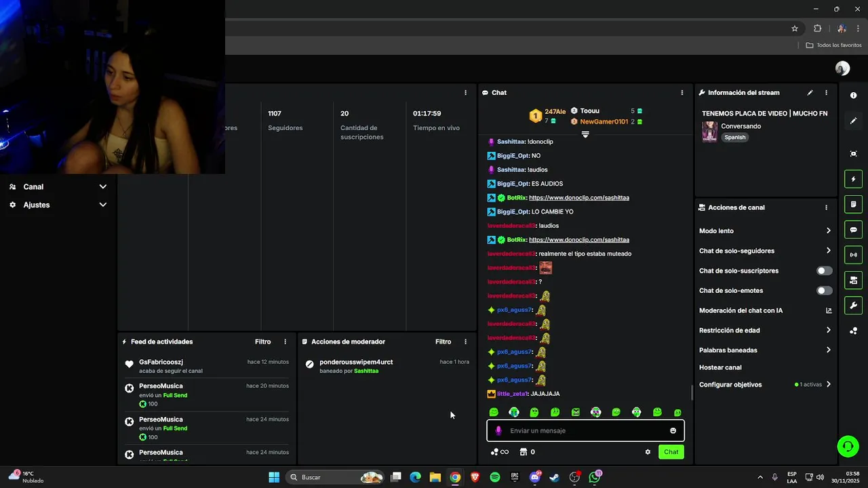Viewport: 868px width, 488px height.
Task: Open the emoji picker in message box
Action: coord(673,430)
